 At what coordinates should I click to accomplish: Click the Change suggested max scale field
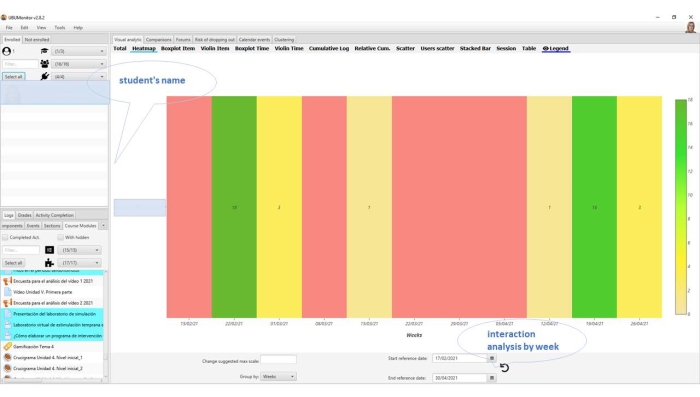pyautogui.click(x=278, y=359)
